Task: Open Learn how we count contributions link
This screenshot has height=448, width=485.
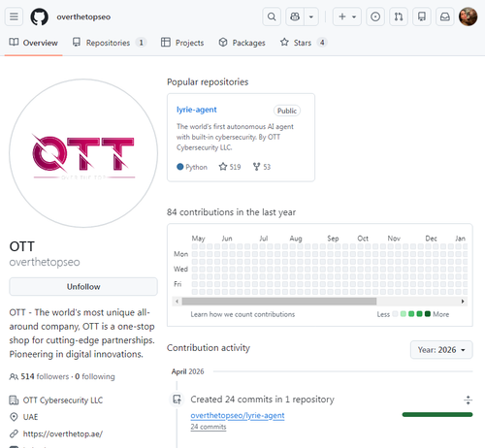Action: 242,314
